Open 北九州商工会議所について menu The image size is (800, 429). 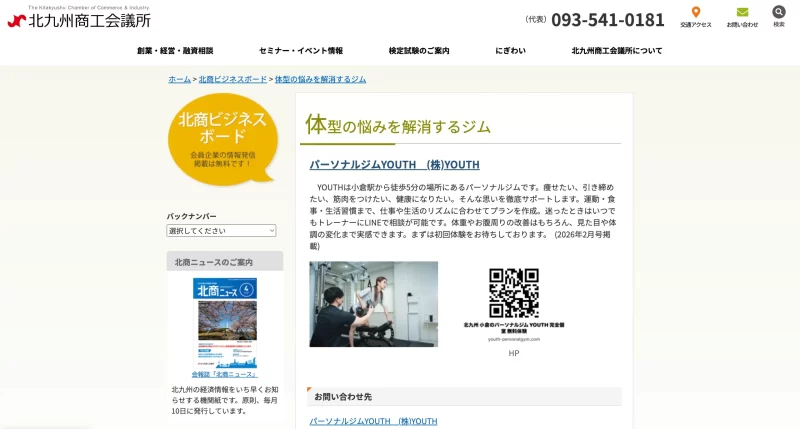[617, 51]
